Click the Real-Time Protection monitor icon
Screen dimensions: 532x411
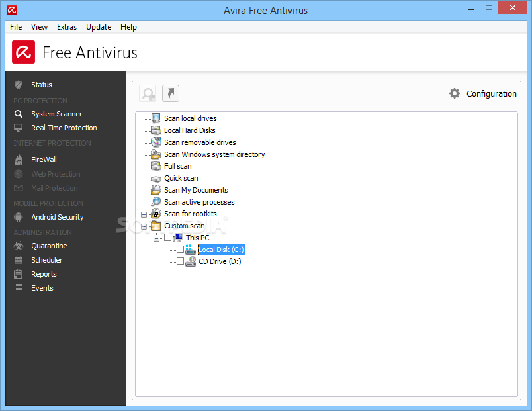[19, 128]
